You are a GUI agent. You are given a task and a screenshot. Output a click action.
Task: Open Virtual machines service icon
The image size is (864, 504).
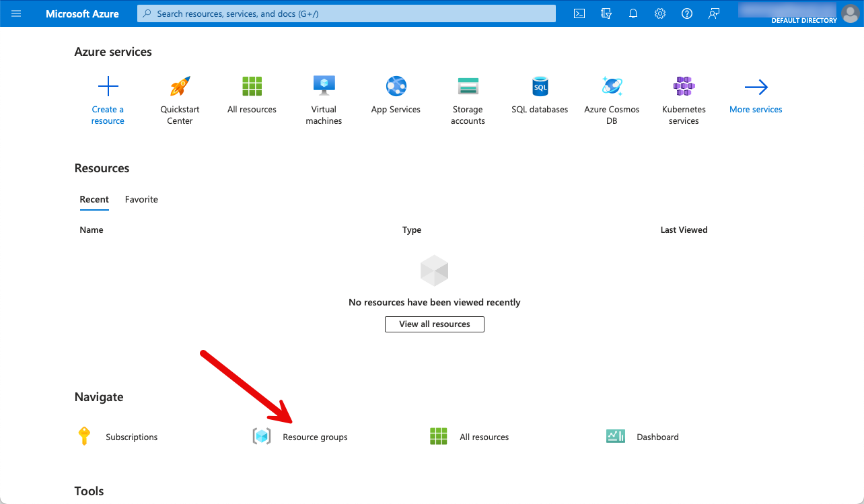click(x=324, y=87)
